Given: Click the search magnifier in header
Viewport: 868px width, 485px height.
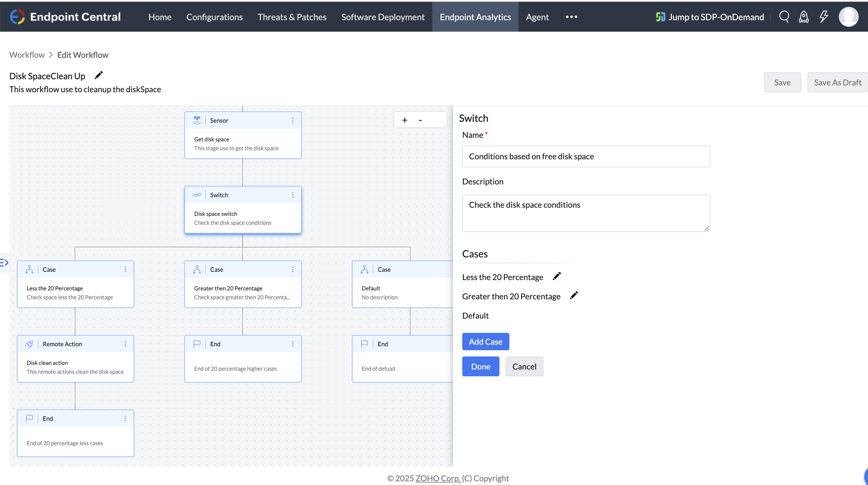Looking at the screenshot, I should click(x=784, y=16).
